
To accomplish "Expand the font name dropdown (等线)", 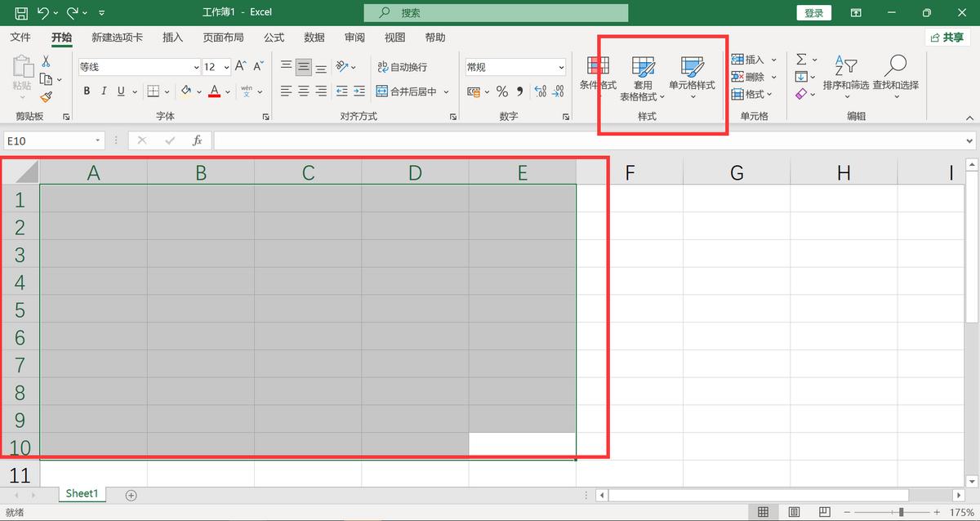I will click(x=196, y=67).
